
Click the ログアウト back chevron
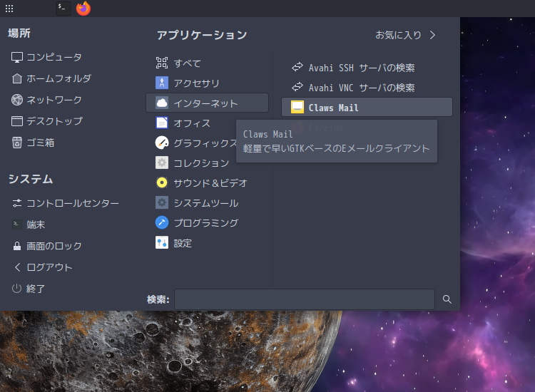tap(17, 267)
